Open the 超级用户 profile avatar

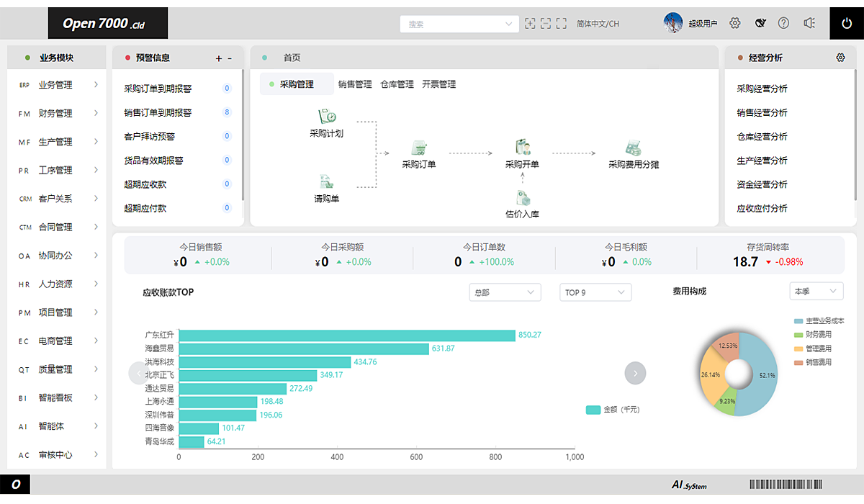[673, 23]
